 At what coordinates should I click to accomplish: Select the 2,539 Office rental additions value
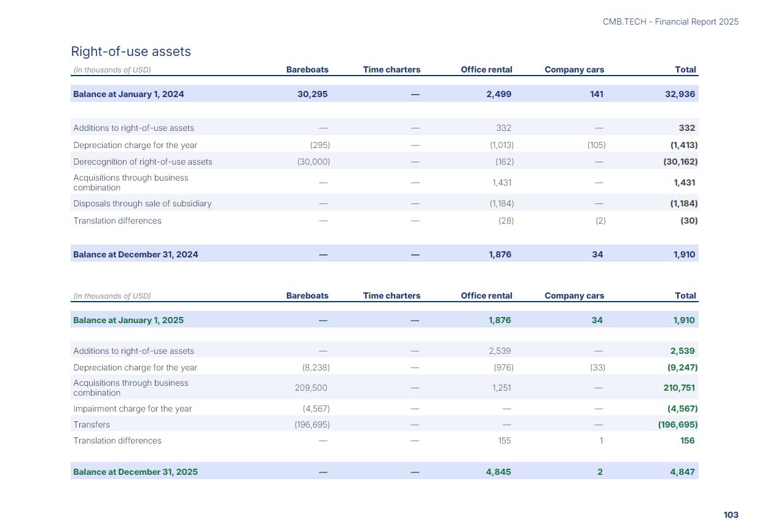coord(500,351)
